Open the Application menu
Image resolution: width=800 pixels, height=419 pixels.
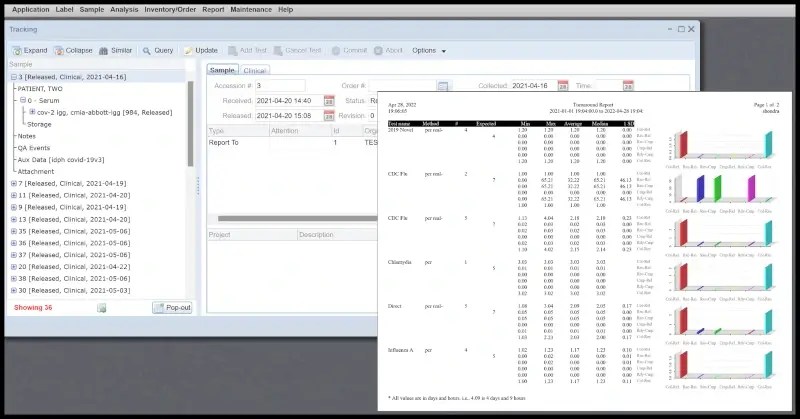click(31, 9)
